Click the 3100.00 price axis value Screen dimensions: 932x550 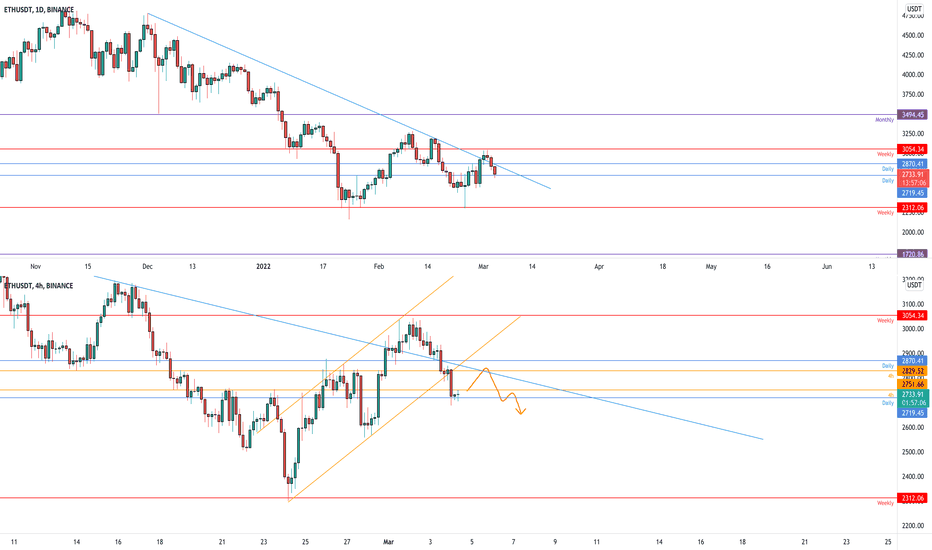coord(913,304)
